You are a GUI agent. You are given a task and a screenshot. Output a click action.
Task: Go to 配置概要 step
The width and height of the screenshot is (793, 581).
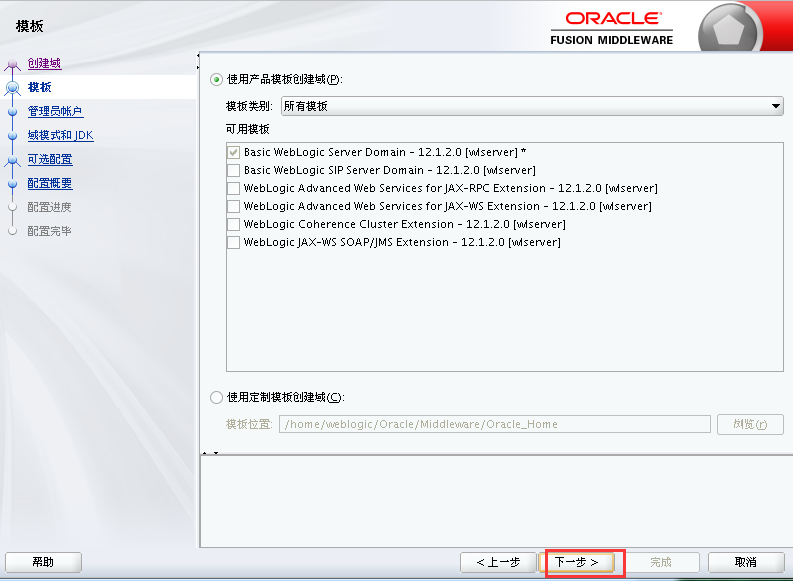tap(50, 183)
